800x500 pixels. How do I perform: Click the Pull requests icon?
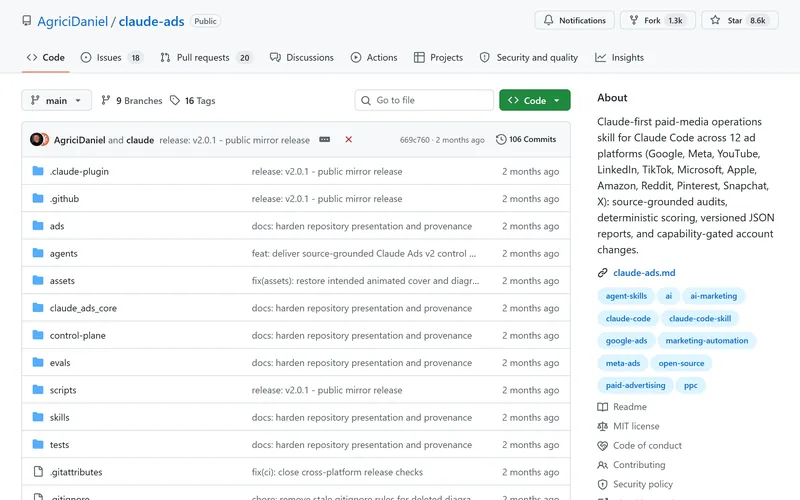pos(165,57)
